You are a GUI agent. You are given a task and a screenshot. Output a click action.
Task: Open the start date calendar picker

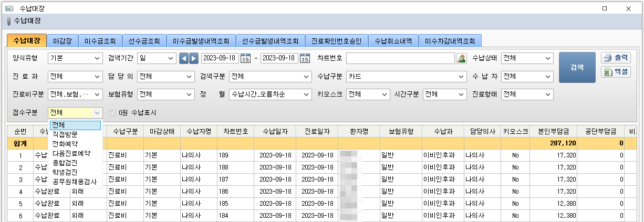(245, 58)
